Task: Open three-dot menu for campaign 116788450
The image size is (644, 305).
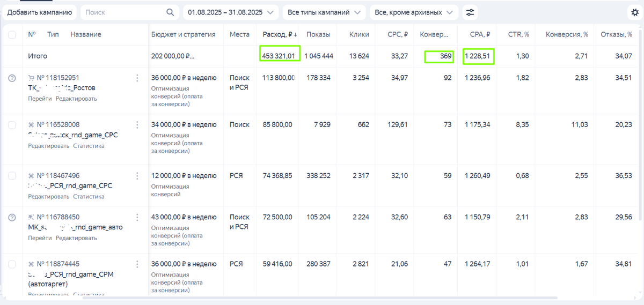Action: (x=137, y=218)
